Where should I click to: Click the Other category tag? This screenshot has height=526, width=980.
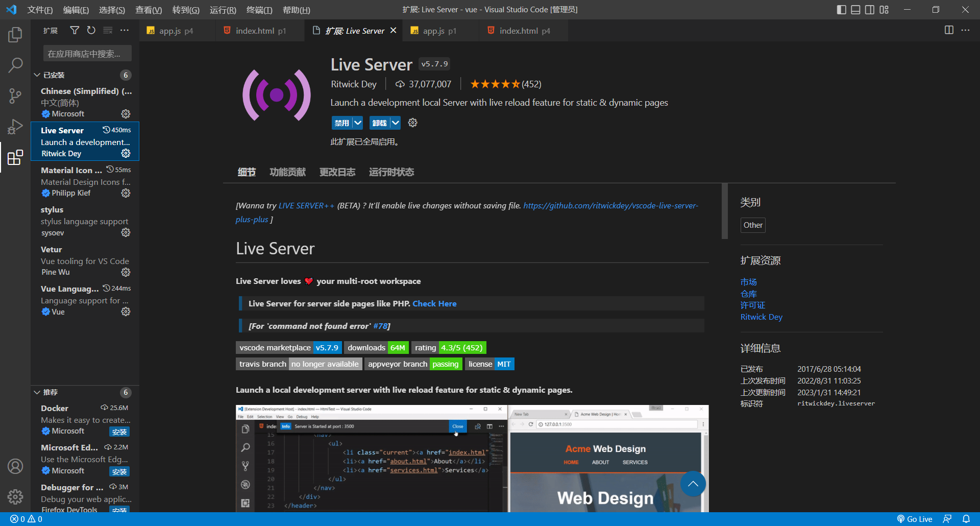pyautogui.click(x=753, y=225)
